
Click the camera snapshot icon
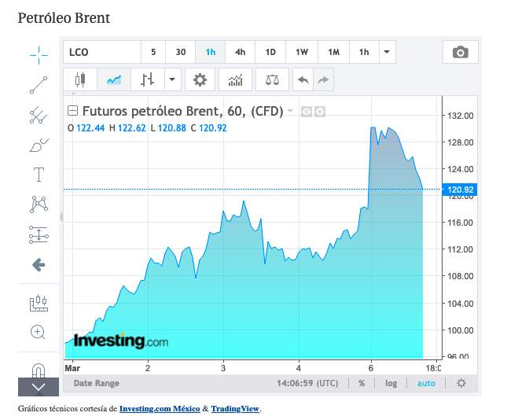(461, 53)
